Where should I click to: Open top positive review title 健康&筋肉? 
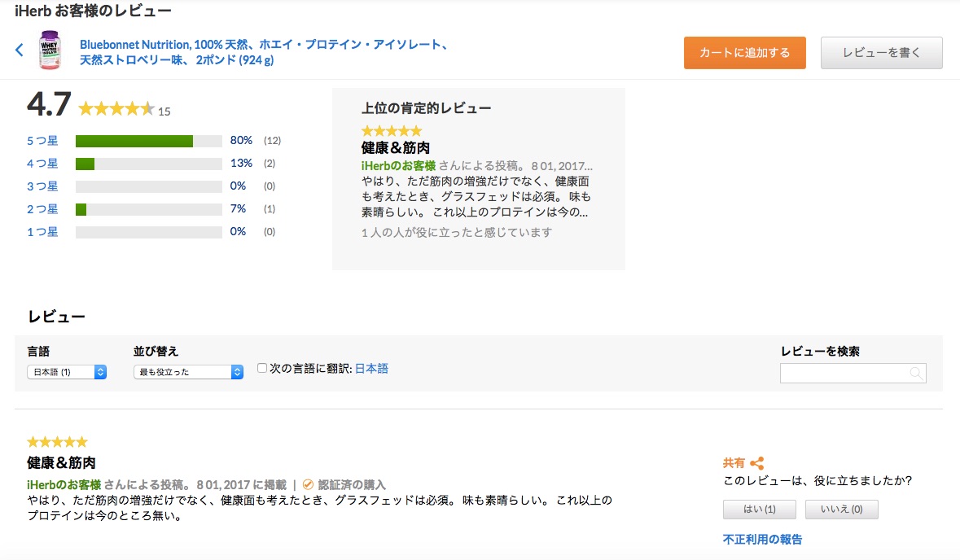click(396, 147)
